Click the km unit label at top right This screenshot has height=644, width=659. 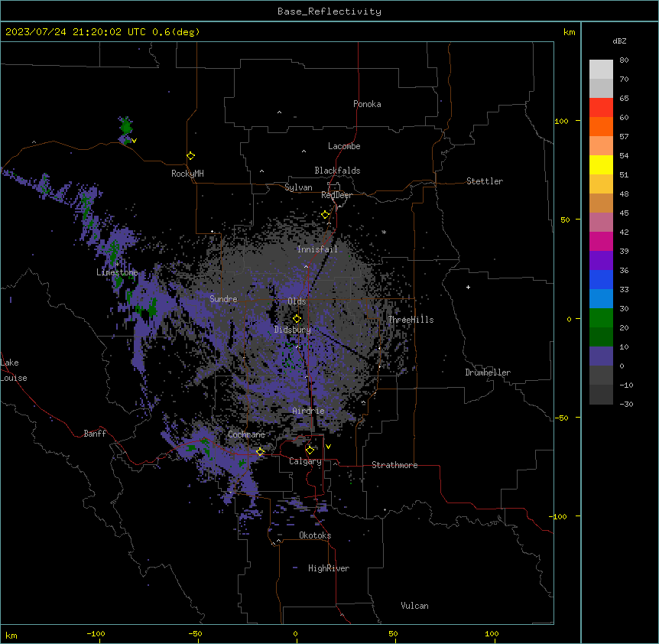click(569, 32)
